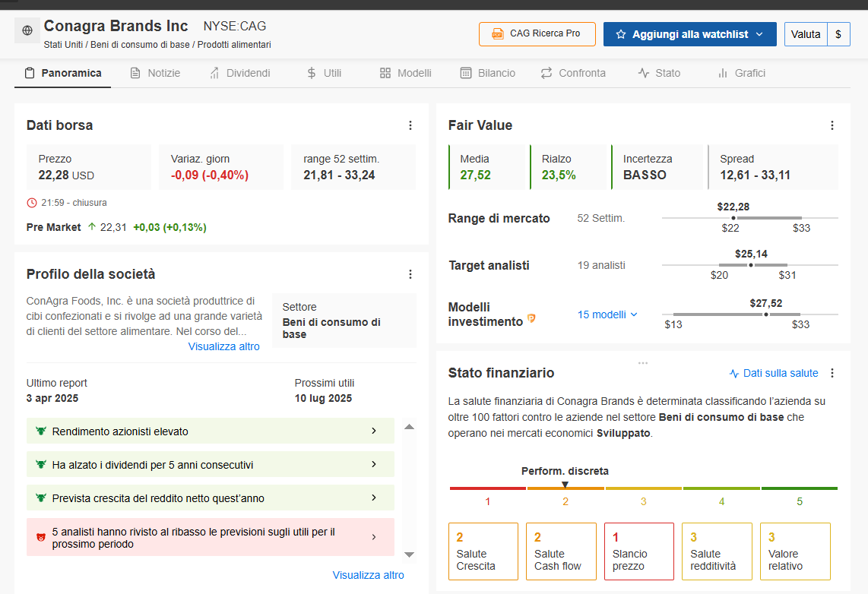Click the Modelli investimento $27,52 slider marker
Image resolution: width=868 pixels, height=594 pixels.
(x=766, y=314)
